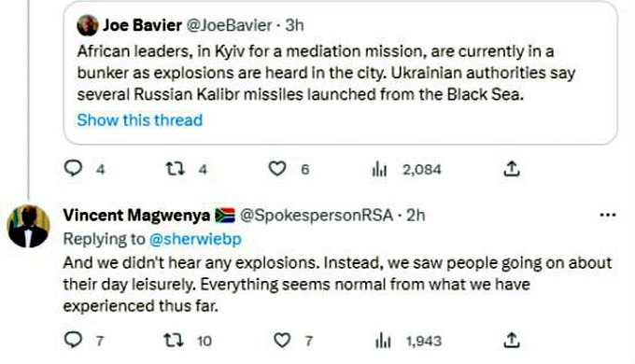The image size is (635, 364).
Task: Open the quoted tweet about African leaders in Kyiv
Action: 341,73
